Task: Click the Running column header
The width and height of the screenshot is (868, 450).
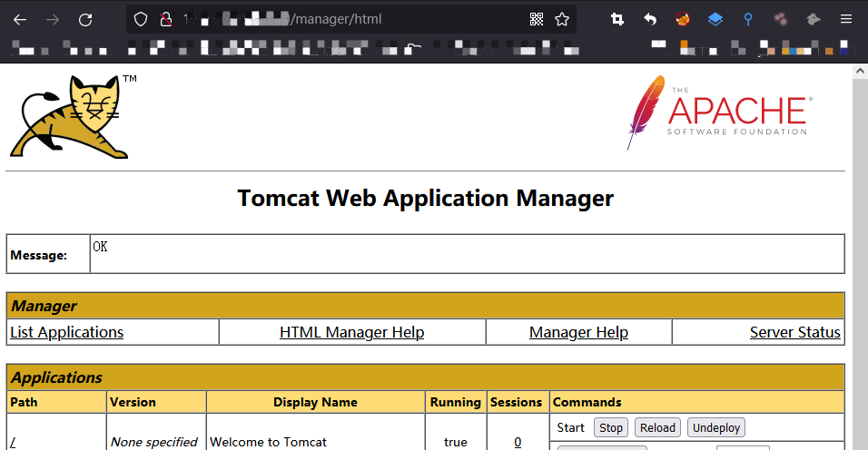Action: pos(456,403)
